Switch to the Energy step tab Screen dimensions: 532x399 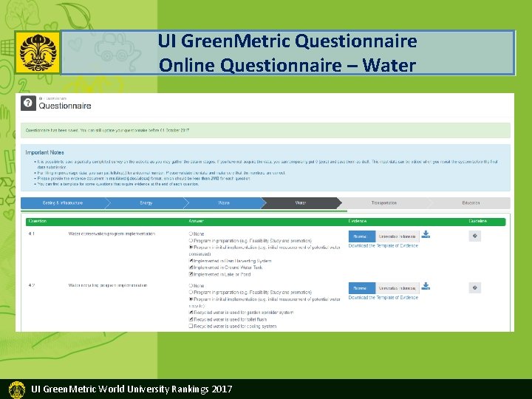(x=146, y=203)
